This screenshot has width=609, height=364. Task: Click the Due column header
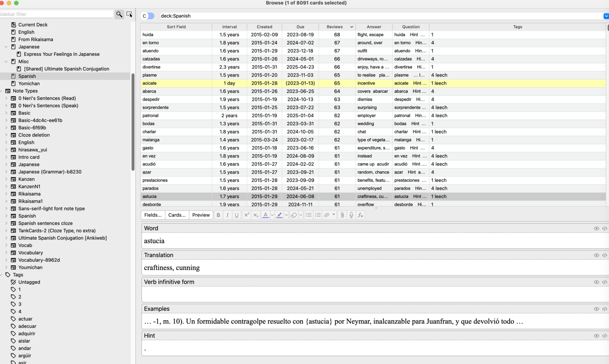pos(300,27)
